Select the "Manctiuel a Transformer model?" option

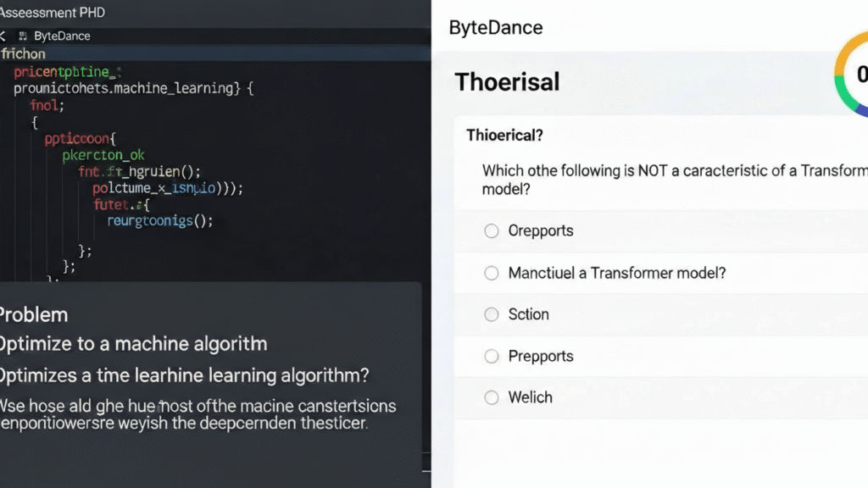[491, 272]
